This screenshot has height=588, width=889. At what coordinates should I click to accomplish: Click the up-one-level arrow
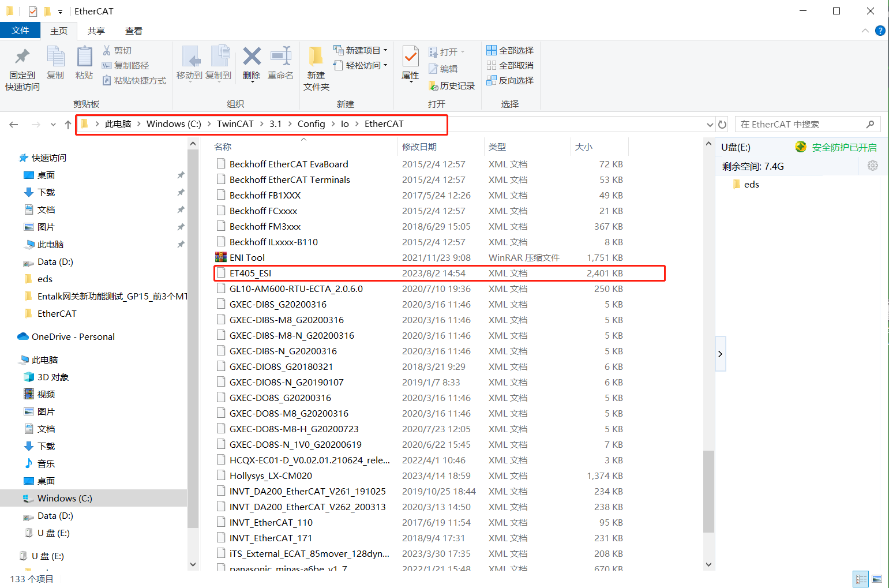[68, 124]
